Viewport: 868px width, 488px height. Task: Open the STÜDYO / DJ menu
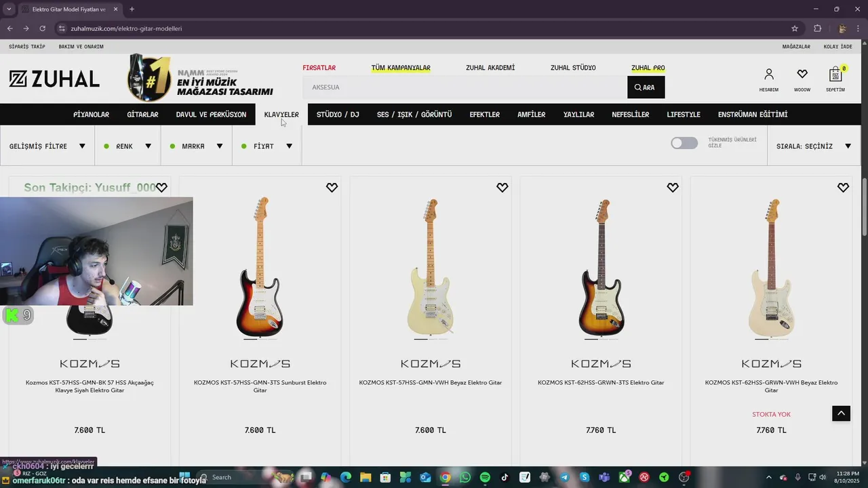pos(338,115)
